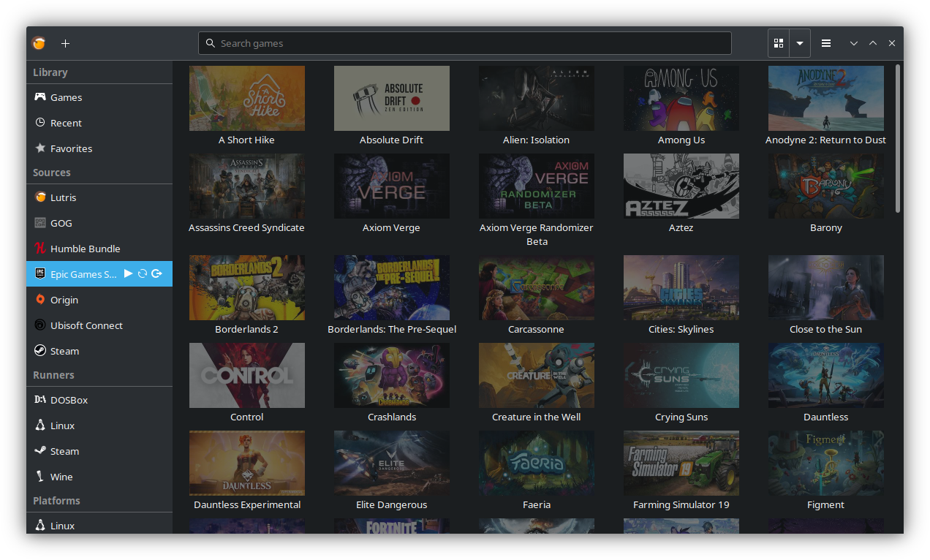Select Elite Dangerous cover

point(392,463)
